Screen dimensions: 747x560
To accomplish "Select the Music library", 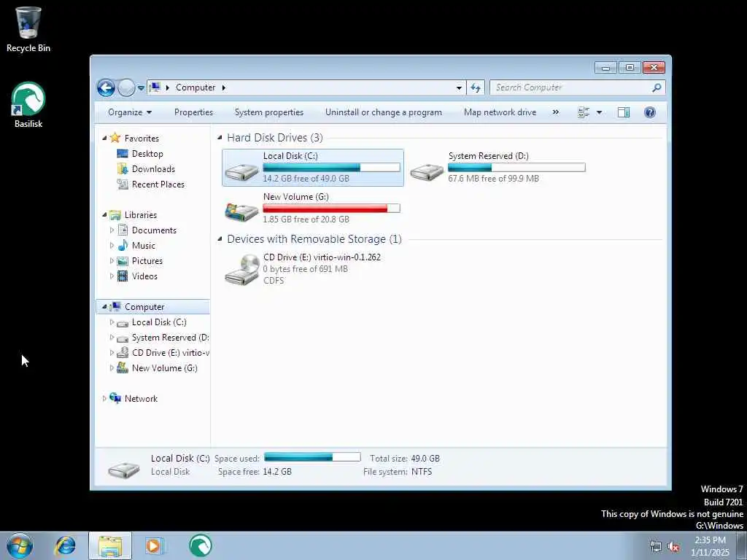I will [x=144, y=246].
